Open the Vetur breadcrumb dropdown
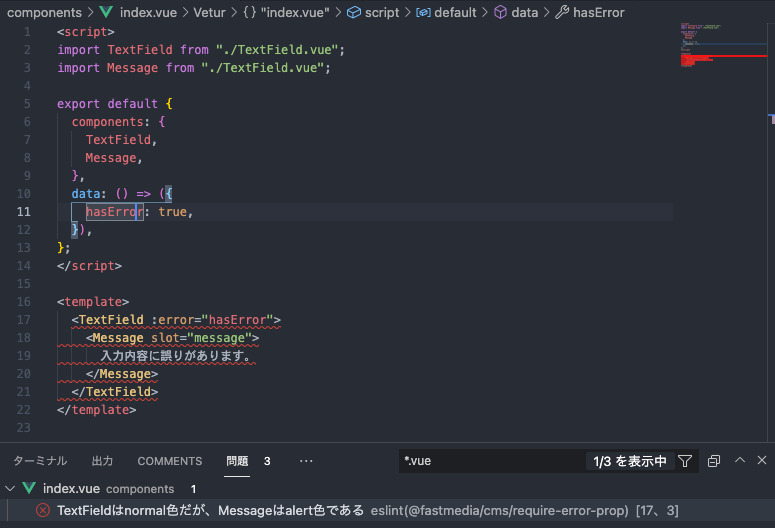This screenshot has width=775, height=528. tap(209, 12)
